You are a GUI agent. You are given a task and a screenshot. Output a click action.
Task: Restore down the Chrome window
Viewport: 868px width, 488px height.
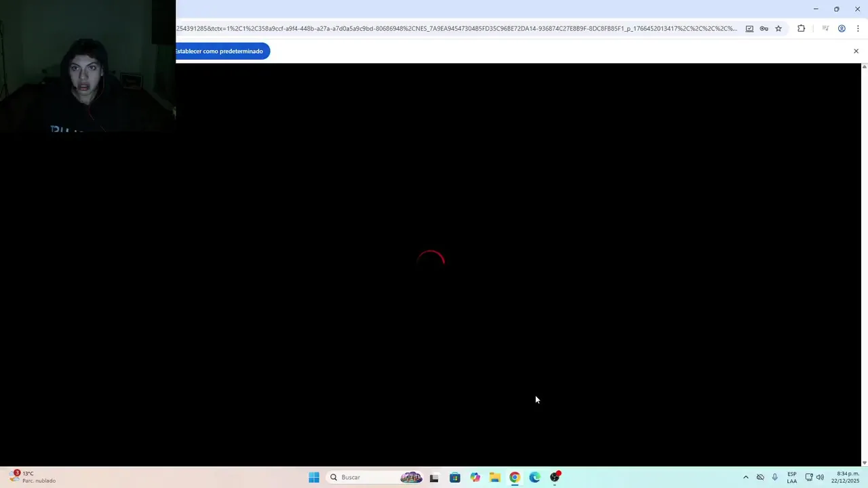coord(836,9)
